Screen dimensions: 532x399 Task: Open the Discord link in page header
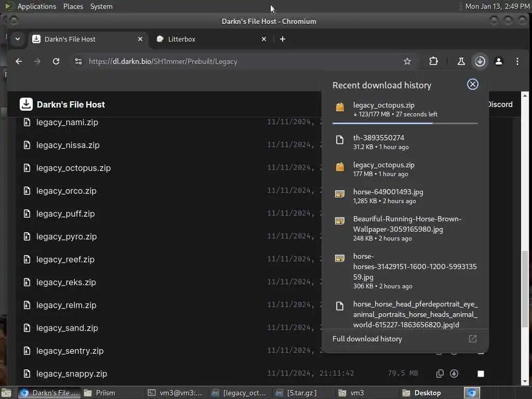[500, 104]
